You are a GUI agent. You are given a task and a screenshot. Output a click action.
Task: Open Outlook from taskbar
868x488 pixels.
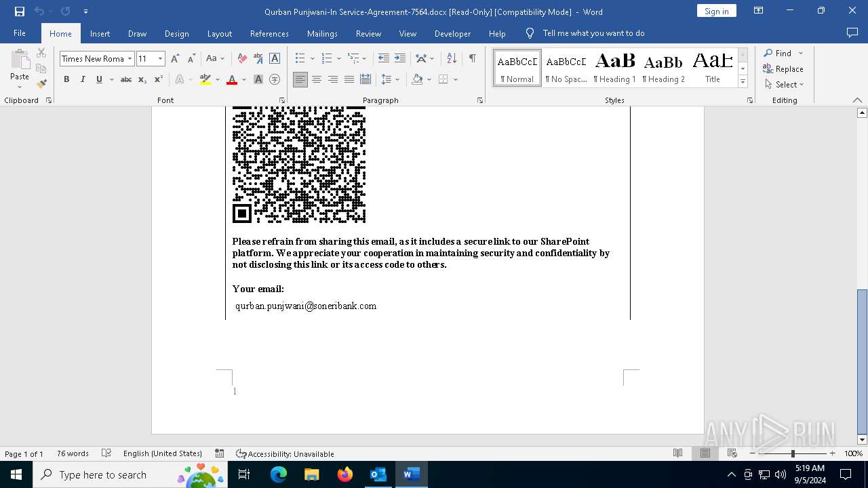(378, 474)
